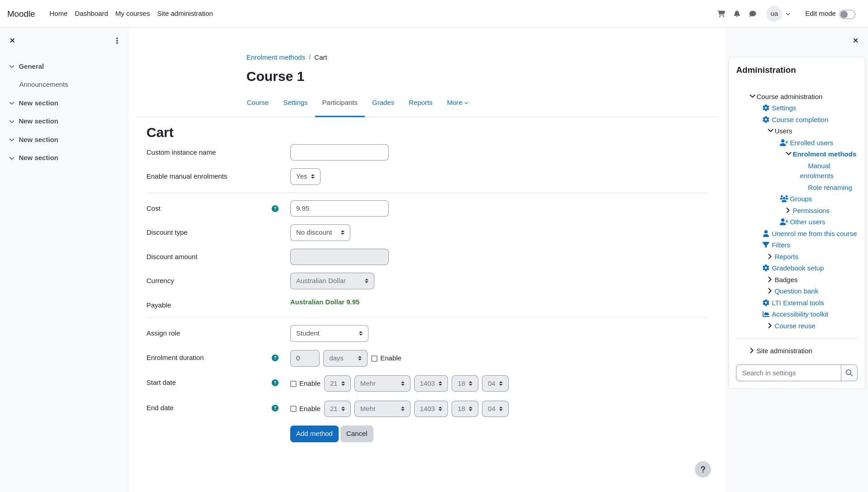Follow the Enrolment methods breadcrumb link
Viewport: 868px width, 492px height.
pos(276,57)
